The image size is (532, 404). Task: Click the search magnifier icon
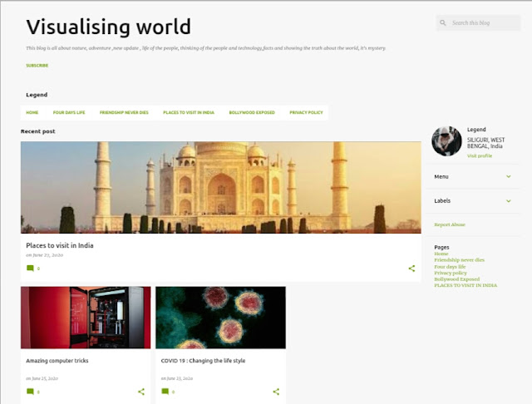[443, 22]
